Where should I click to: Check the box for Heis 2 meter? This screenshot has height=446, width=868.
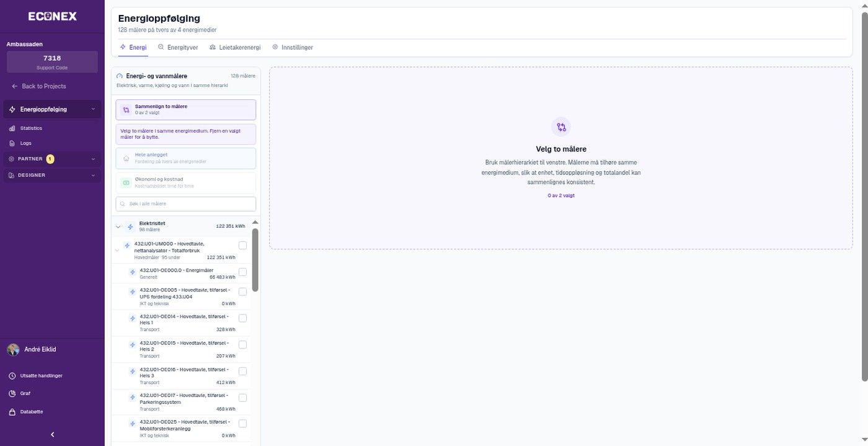click(x=242, y=345)
